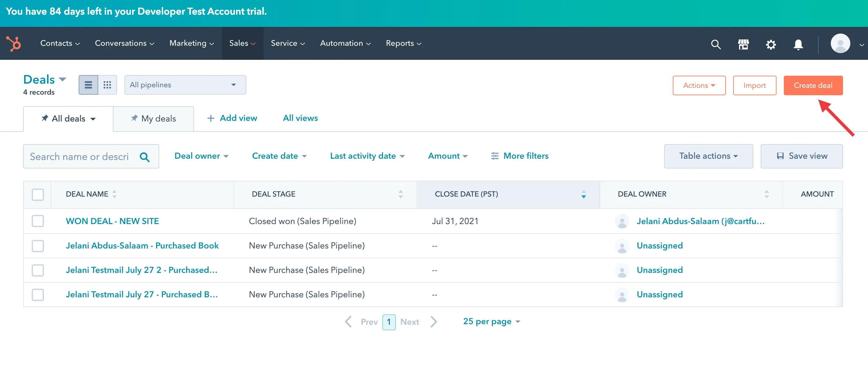Click the Create deal button
This screenshot has height=384, width=868.
coord(813,86)
